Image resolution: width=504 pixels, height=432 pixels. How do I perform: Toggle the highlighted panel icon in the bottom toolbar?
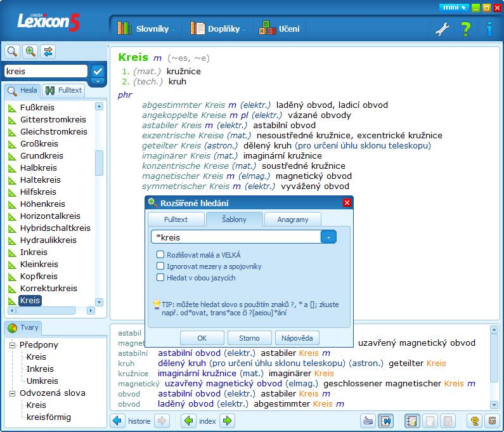[385, 421]
